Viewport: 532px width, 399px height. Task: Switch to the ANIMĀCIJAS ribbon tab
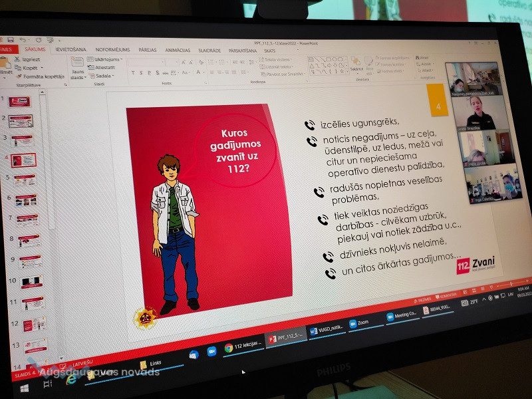[x=177, y=50]
